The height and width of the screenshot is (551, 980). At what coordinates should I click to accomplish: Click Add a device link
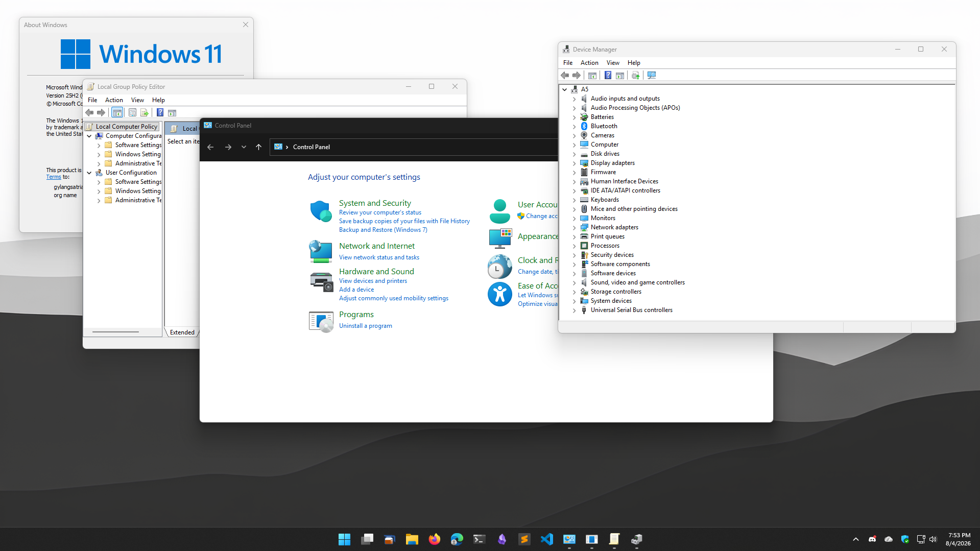pyautogui.click(x=356, y=290)
